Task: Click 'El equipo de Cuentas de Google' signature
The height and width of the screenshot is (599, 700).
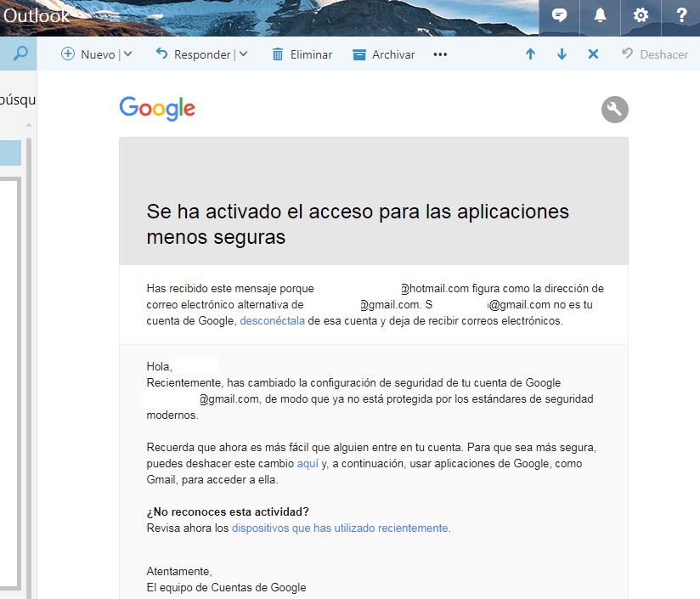Action: (x=226, y=587)
